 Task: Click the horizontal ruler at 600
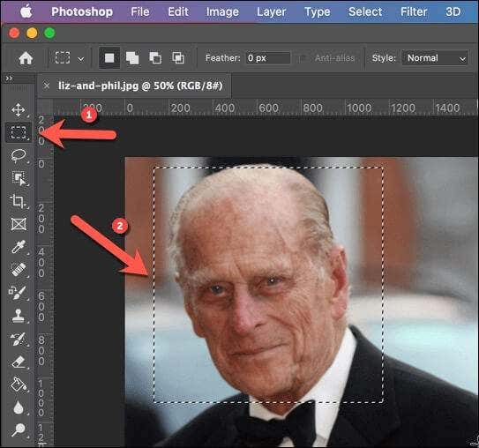pyautogui.click(x=268, y=108)
